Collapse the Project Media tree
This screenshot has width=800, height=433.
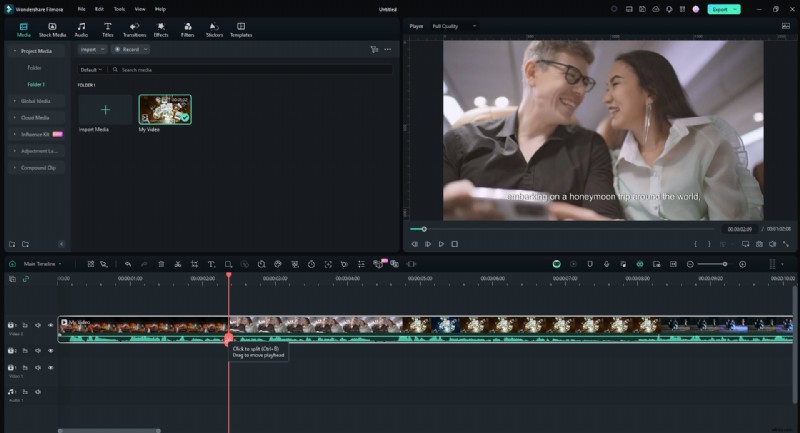click(x=14, y=51)
